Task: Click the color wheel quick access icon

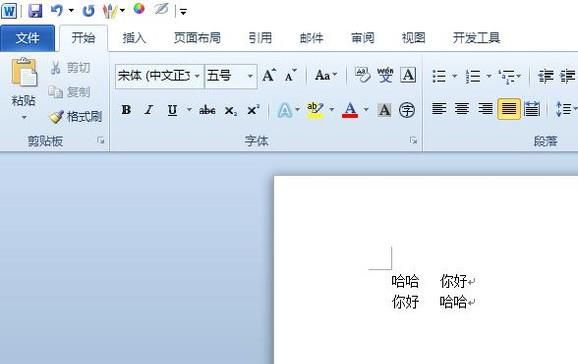Action: point(139,9)
